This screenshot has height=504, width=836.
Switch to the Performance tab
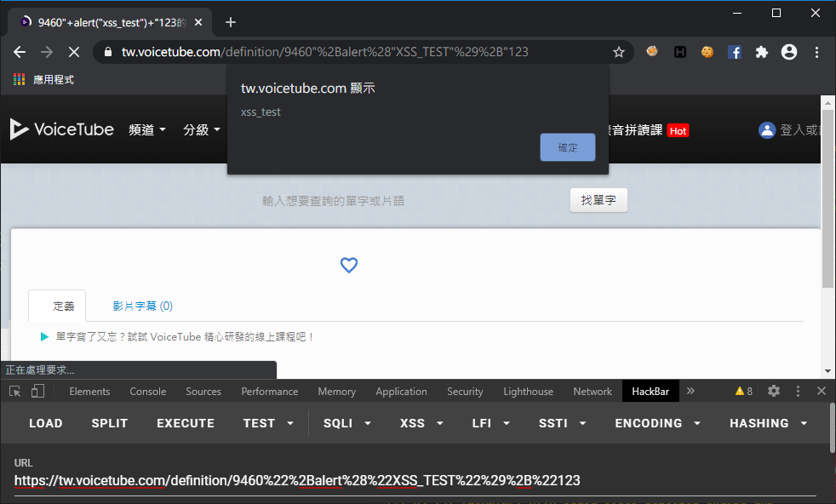270,392
